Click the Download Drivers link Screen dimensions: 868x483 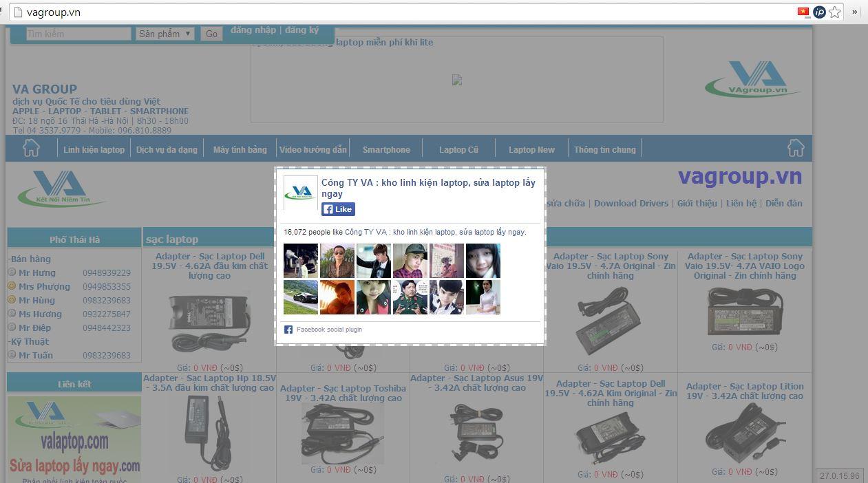631,203
